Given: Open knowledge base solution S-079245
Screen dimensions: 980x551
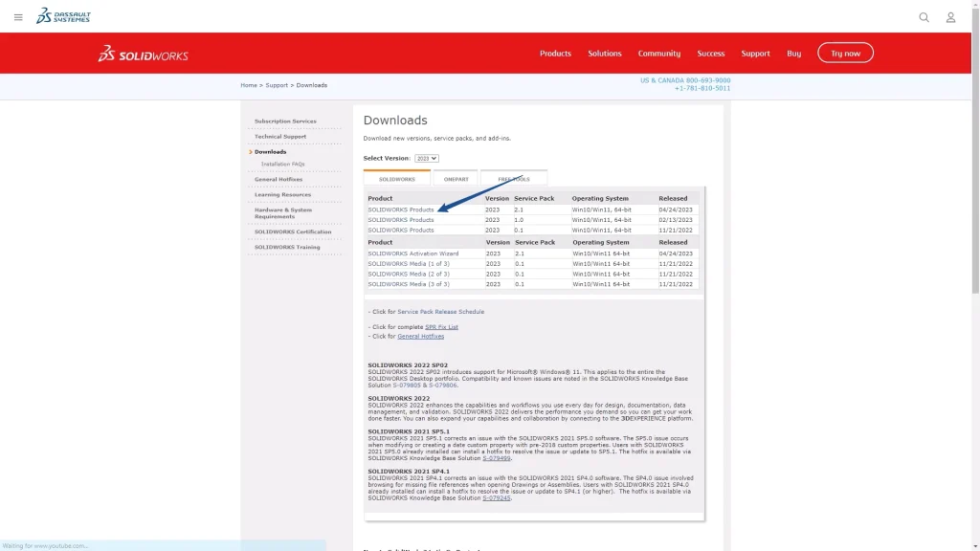Looking at the screenshot, I should (497, 498).
